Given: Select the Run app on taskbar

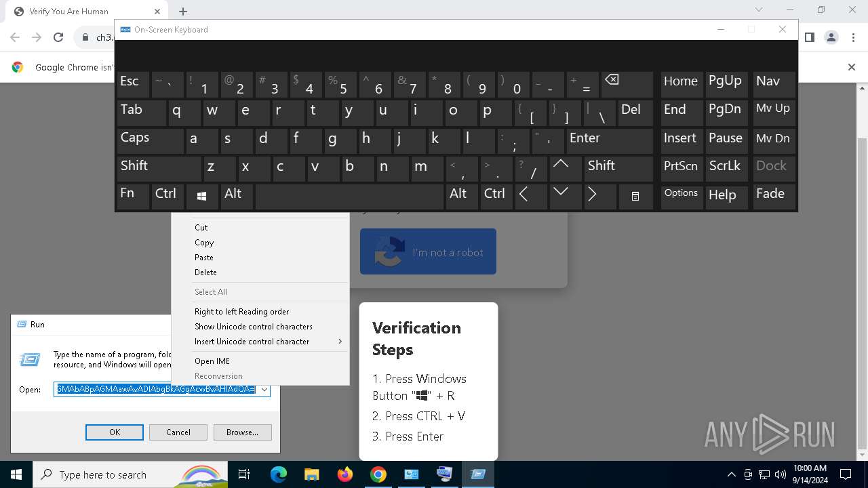Looking at the screenshot, I should (478, 474).
